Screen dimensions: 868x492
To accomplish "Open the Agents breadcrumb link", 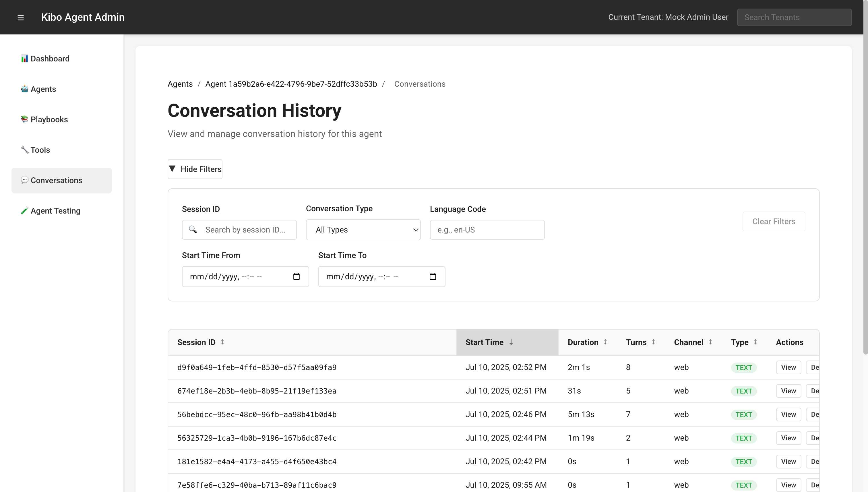I will click(180, 84).
